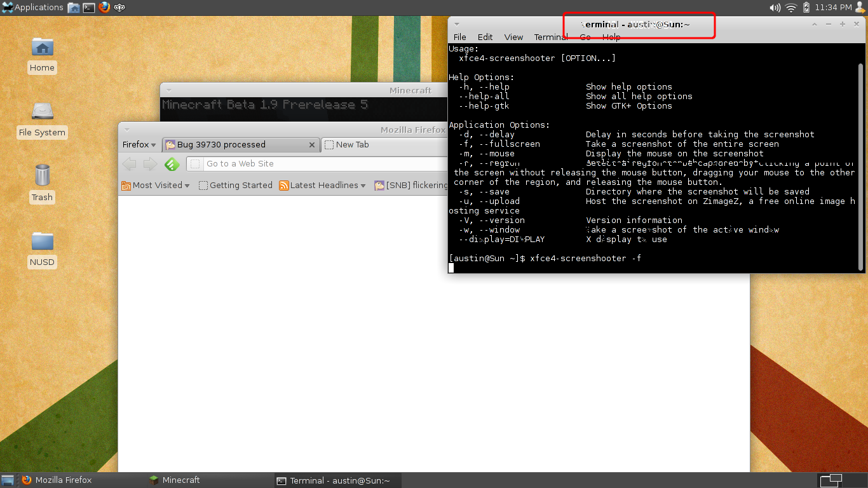Click the terminal launcher icon in the top panel
Image resolution: width=868 pixels, height=488 pixels.
coord(89,8)
